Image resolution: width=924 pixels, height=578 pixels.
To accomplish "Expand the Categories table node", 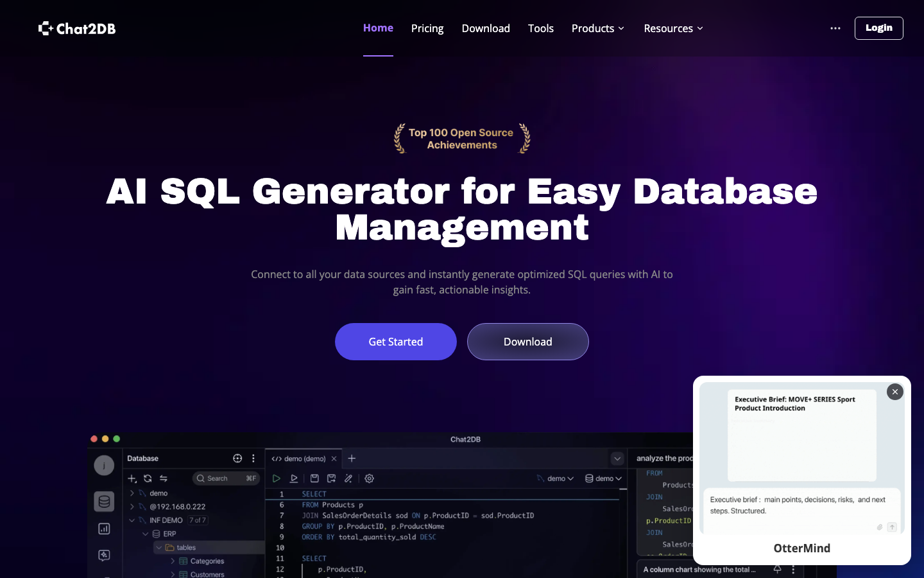I will click(x=173, y=561).
